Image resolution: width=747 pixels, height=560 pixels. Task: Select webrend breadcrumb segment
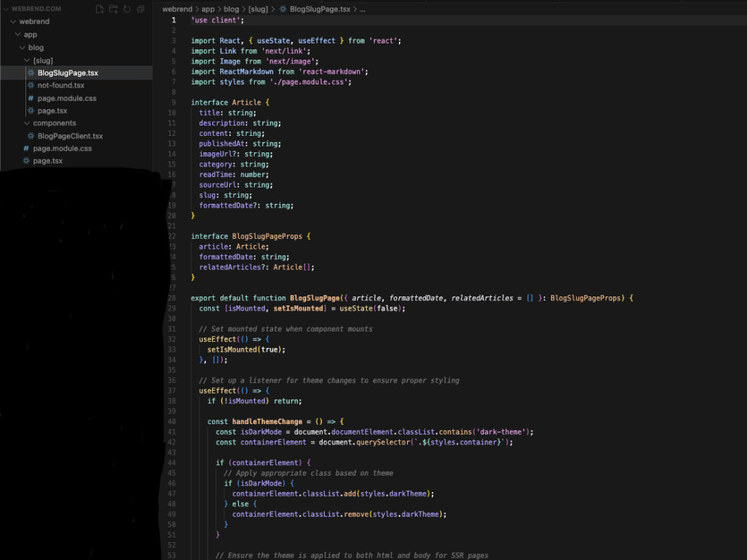(177, 9)
